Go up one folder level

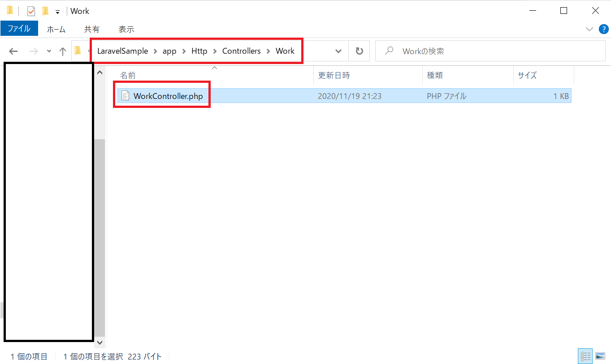(x=63, y=51)
